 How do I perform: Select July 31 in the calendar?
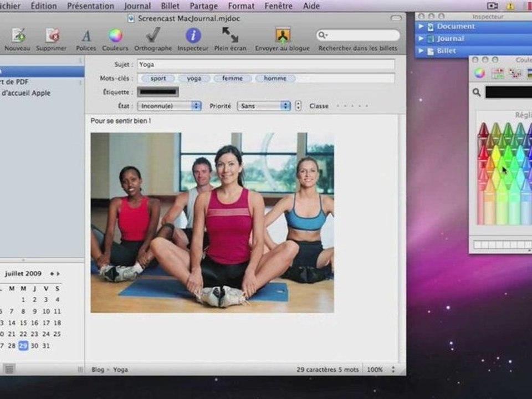[x=46, y=345]
